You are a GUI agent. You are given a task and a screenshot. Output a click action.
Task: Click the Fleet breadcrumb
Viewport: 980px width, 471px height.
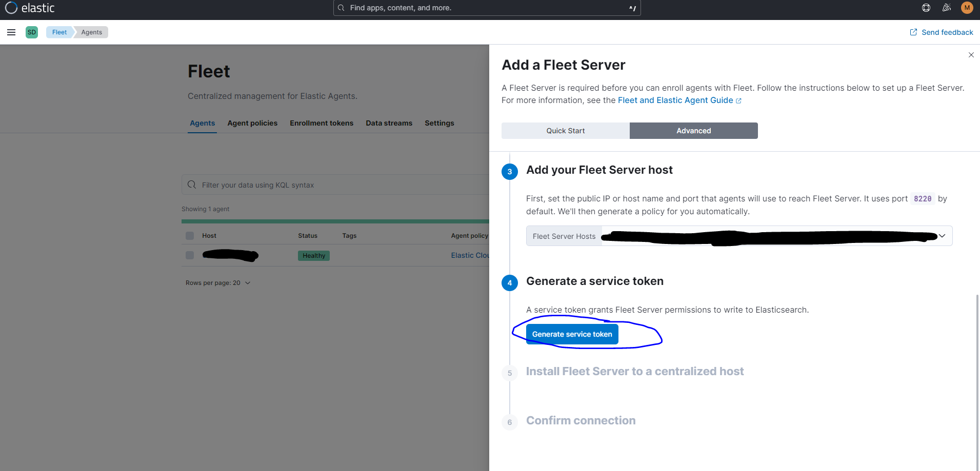click(x=59, y=32)
